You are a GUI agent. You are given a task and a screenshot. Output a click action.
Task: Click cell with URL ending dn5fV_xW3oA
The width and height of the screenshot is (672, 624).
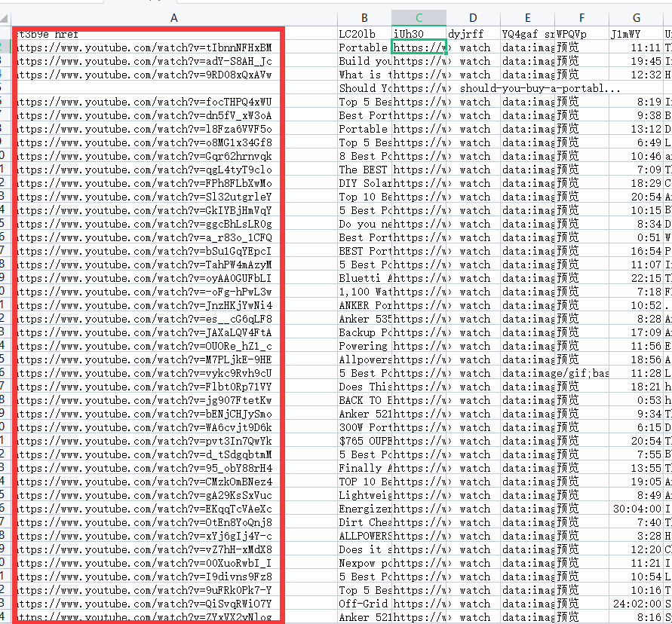pyautogui.click(x=174, y=115)
